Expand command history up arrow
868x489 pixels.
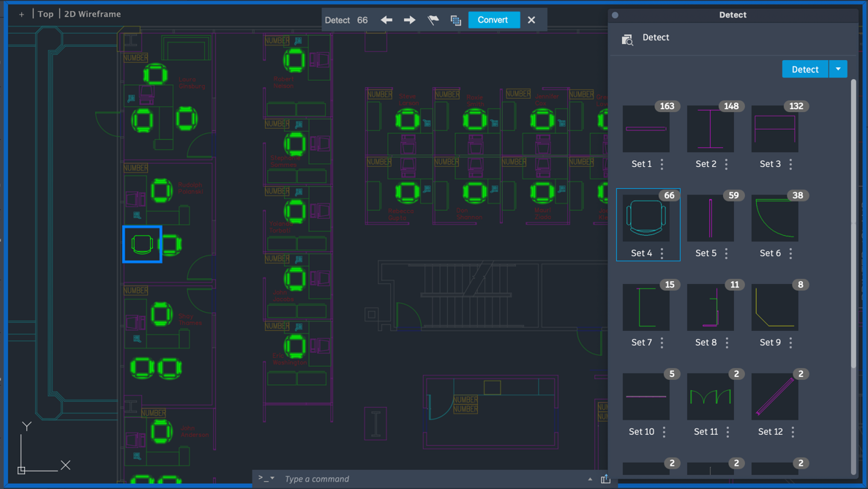tap(590, 479)
